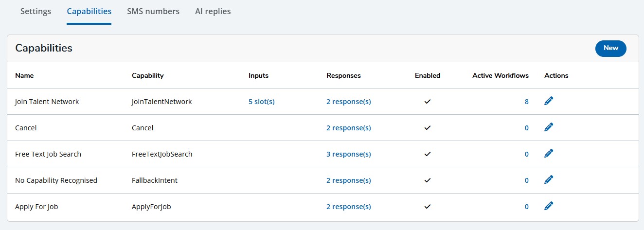Screen dimensions: 644x230
Task: Create a New capability
Action: (610, 48)
